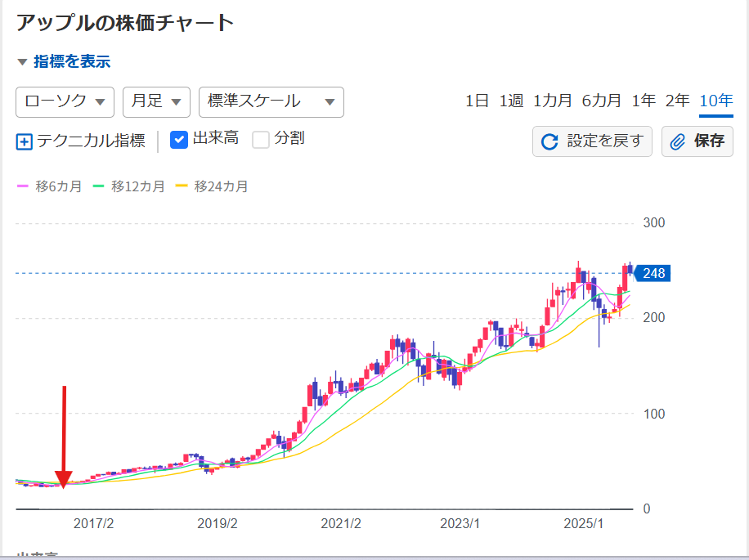This screenshot has width=749, height=560.
Task: Open the 月足 interval dropdown
Action: (156, 101)
